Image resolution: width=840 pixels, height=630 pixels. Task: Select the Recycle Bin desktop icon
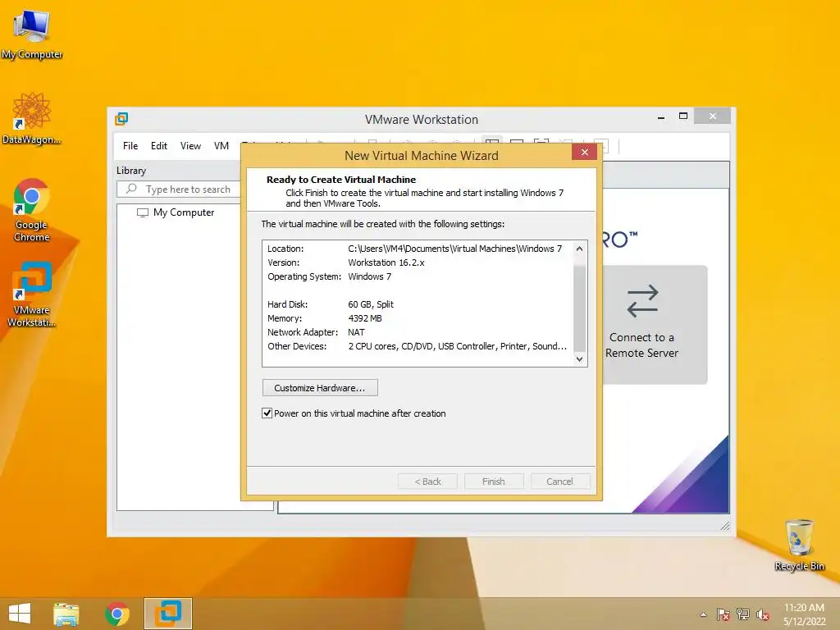pyautogui.click(x=799, y=545)
